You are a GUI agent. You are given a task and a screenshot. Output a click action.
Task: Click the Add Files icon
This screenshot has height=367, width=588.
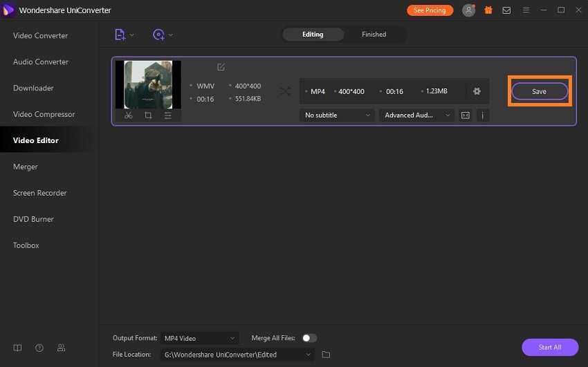point(120,35)
